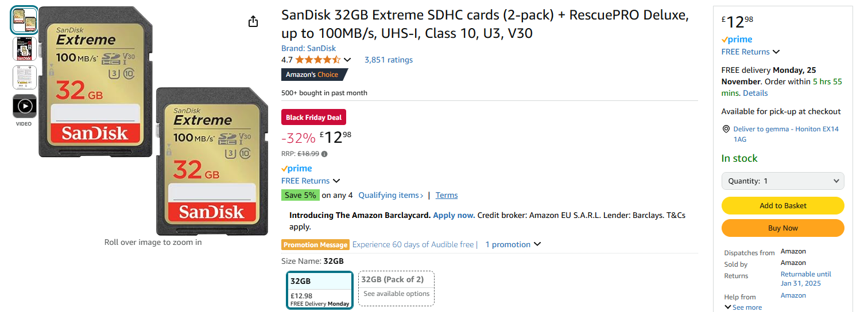Open the Brand: SanDisk link
This screenshot has width=868, height=312.
point(308,48)
